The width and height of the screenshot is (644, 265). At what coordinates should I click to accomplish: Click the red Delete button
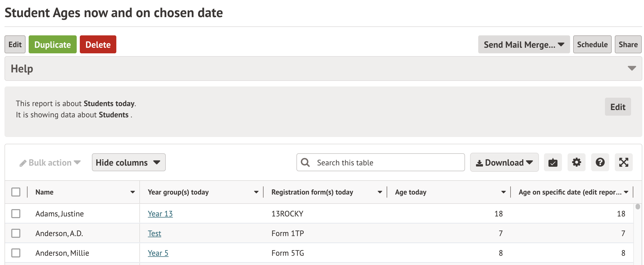[x=98, y=45]
